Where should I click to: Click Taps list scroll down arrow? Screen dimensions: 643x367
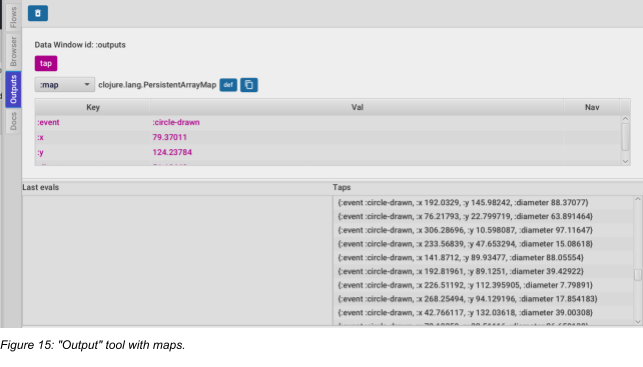click(638, 321)
